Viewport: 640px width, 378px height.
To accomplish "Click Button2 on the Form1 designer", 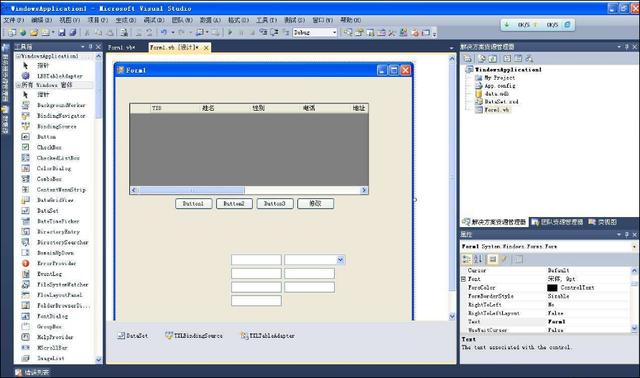I will pyautogui.click(x=234, y=203).
